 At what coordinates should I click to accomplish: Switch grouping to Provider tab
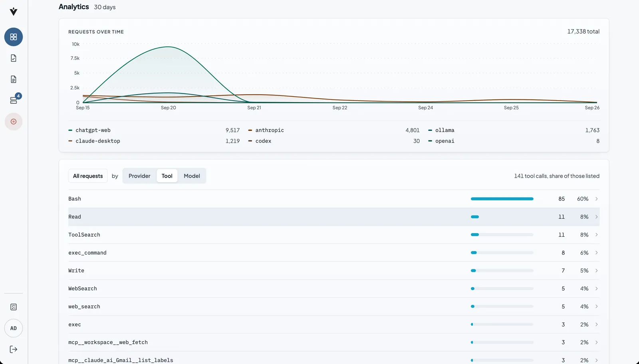(x=139, y=176)
